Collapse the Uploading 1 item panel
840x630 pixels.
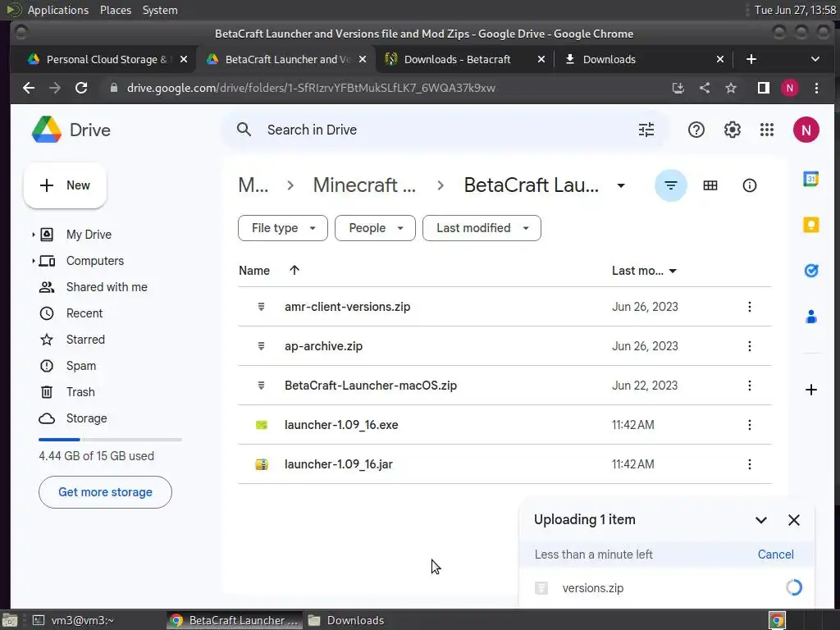(760, 520)
